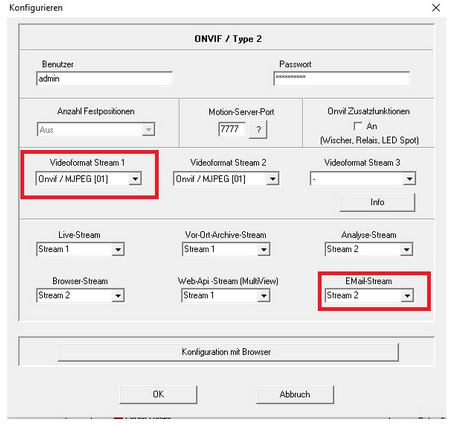The image size is (455, 429).
Task: Click the disabled Anzahl Festpositionen dropdown
Action: [x=96, y=129]
